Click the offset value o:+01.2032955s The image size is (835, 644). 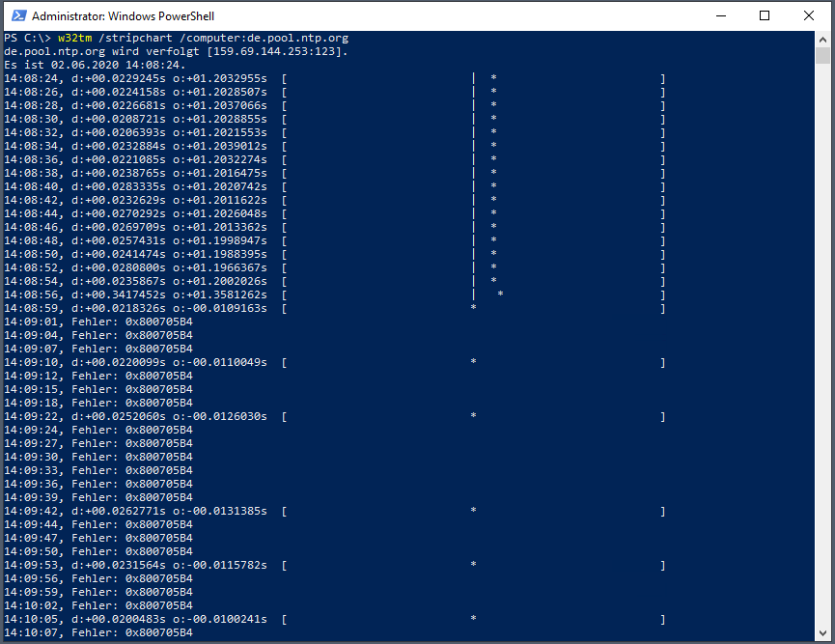click(x=220, y=79)
